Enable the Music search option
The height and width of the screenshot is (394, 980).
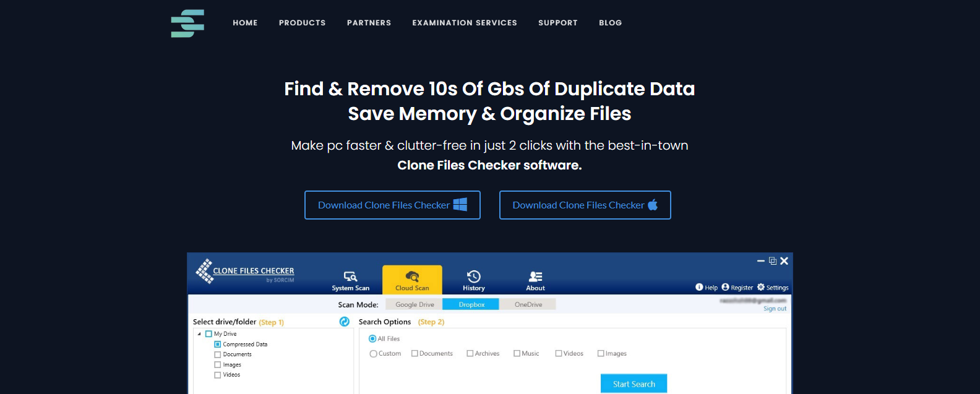coord(517,354)
